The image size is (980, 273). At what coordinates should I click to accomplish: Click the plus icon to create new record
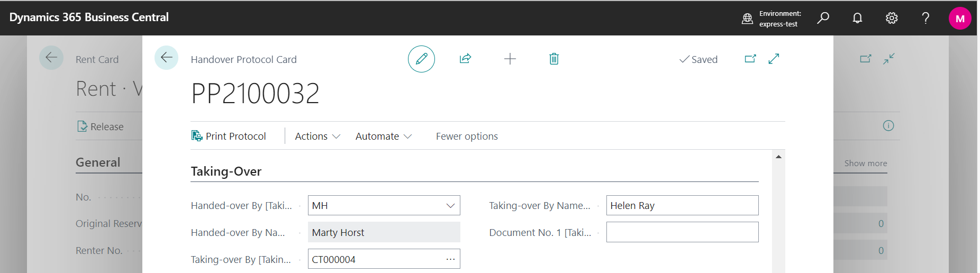click(510, 59)
